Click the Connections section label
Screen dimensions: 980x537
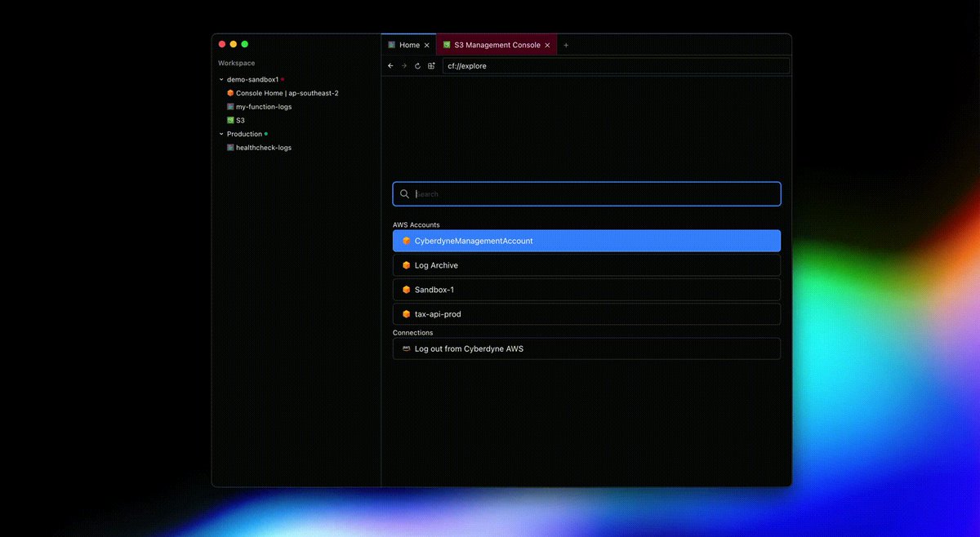413,333
